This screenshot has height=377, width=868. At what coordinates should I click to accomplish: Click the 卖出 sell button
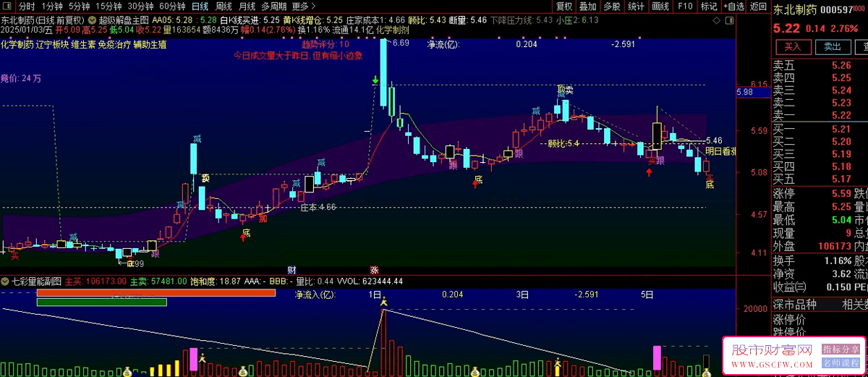pyautogui.click(x=833, y=47)
